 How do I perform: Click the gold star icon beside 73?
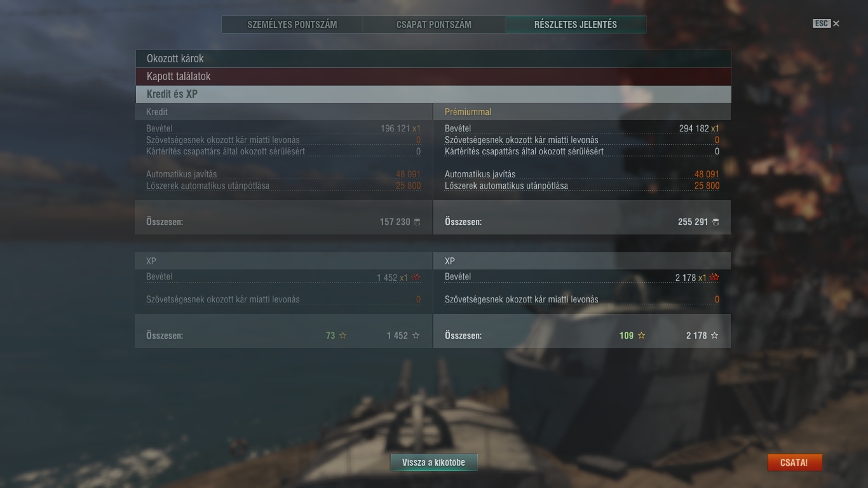click(342, 335)
